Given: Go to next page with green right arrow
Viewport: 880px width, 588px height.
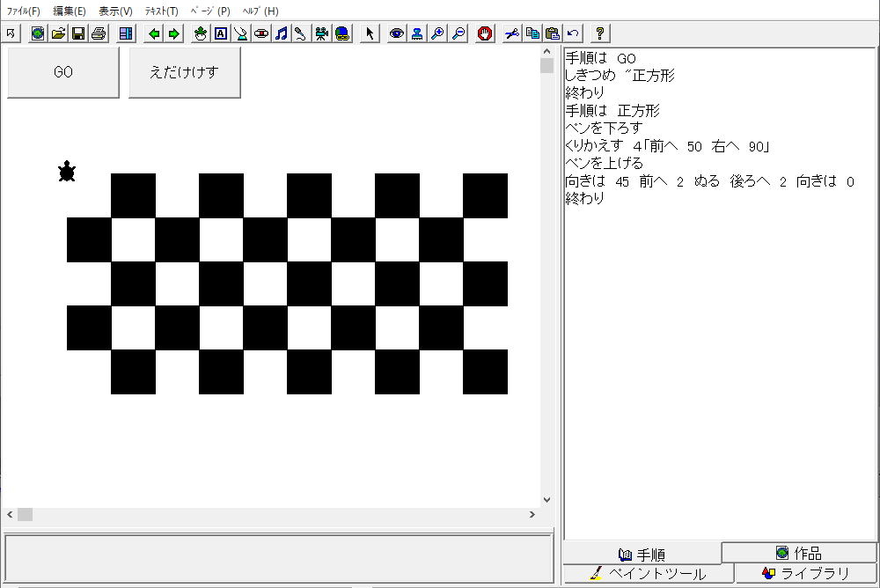Looking at the screenshot, I should click(174, 33).
